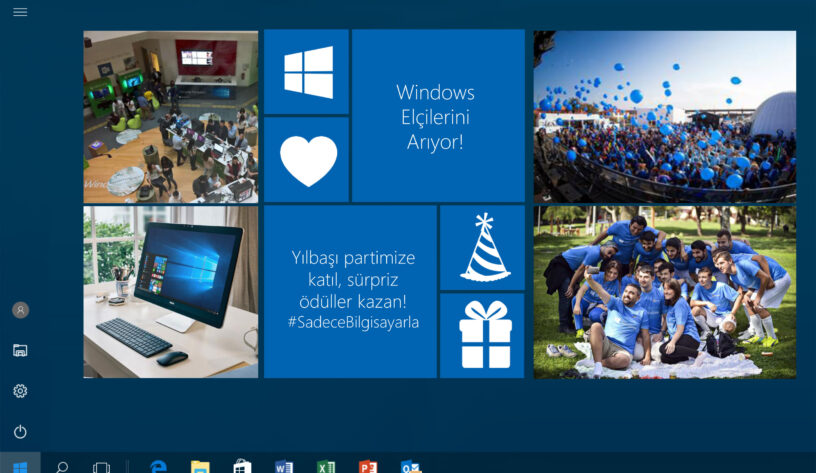Image resolution: width=816 pixels, height=473 pixels.
Task: Open Settings gear in Start sidebar
Action: [20, 391]
